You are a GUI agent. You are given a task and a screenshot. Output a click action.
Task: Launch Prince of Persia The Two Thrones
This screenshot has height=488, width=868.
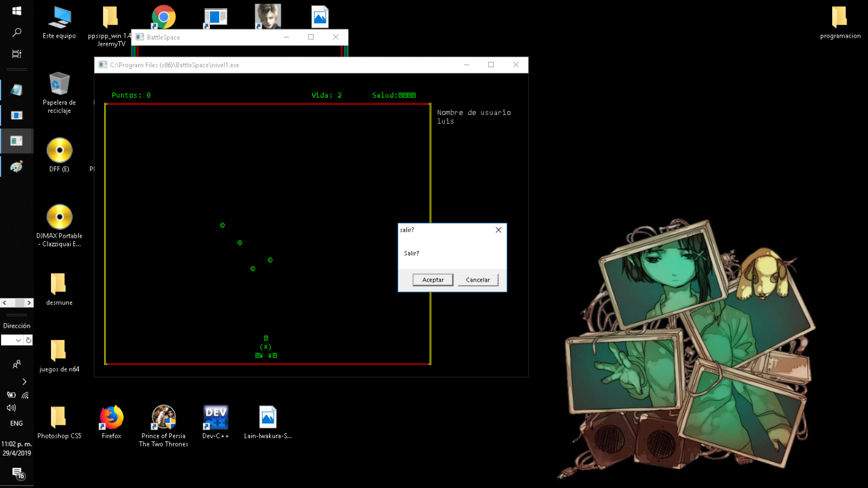[164, 426]
